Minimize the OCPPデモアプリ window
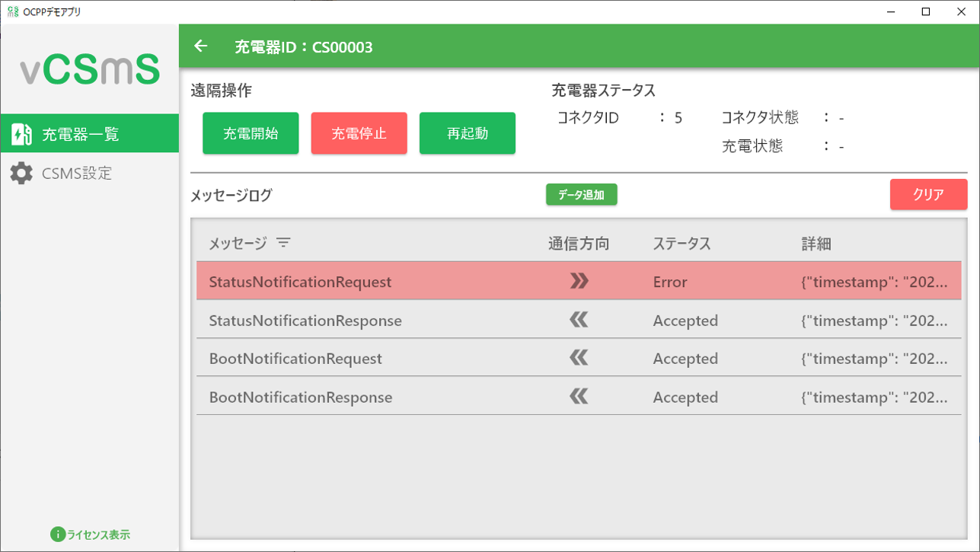The width and height of the screenshot is (980, 552). [x=892, y=11]
